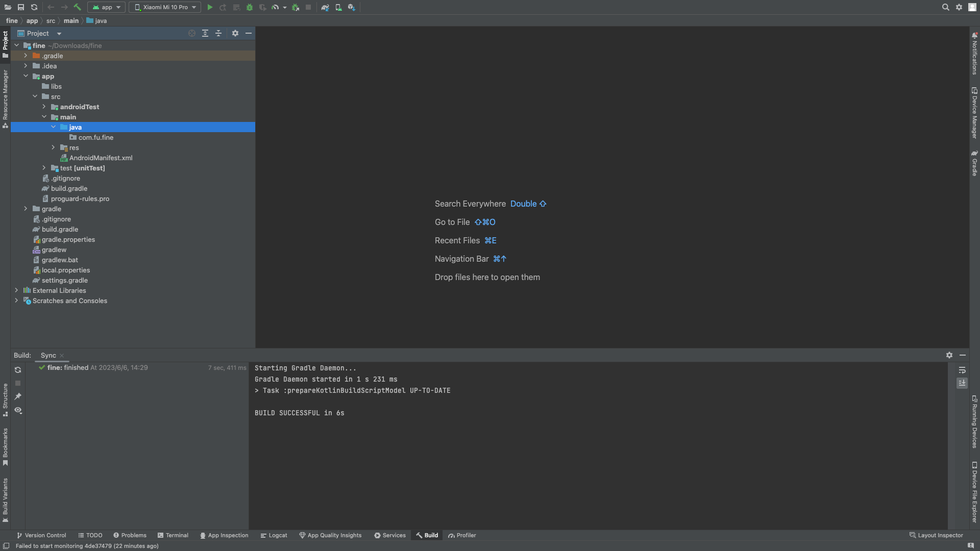Open the Version Control tab
This screenshot has width=980, height=551.
coord(41,535)
